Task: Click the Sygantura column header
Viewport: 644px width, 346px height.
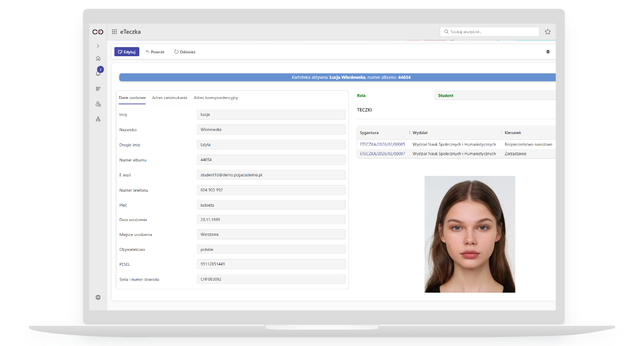Action: tap(369, 133)
